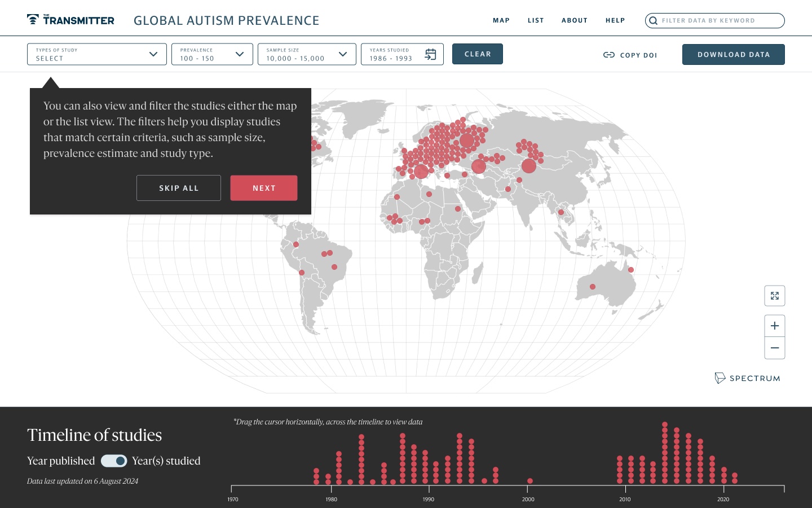
Task: Click the search magnifier icon
Action: [653, 21]
